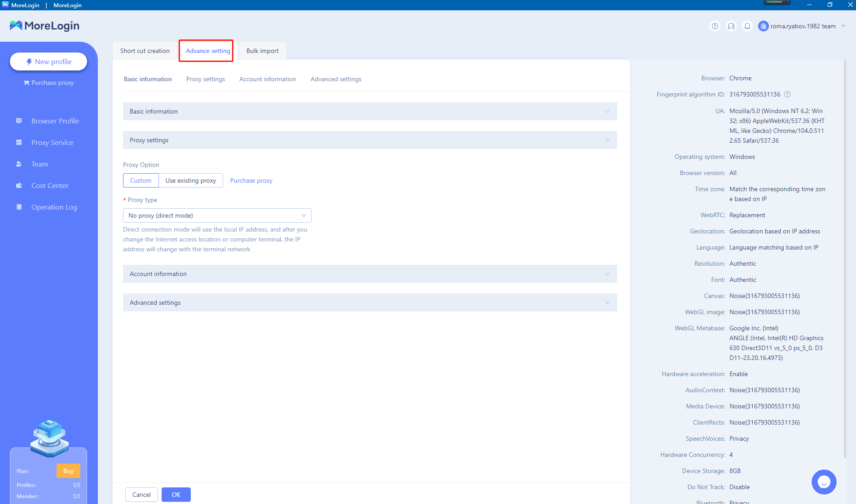Click the Operating system Windows value

(x=742, y=157)
